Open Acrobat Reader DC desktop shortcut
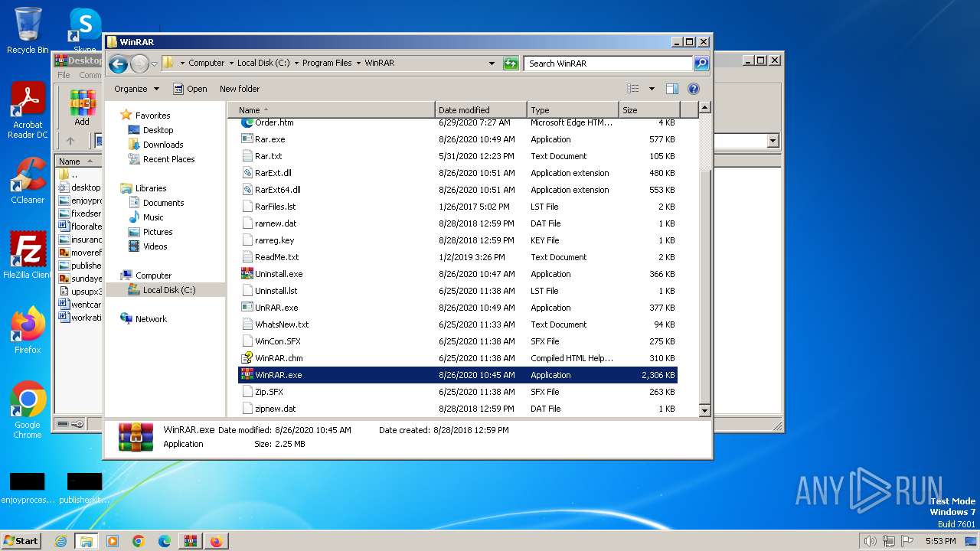Viewport: 980px width, 551px height. point(28,111)
